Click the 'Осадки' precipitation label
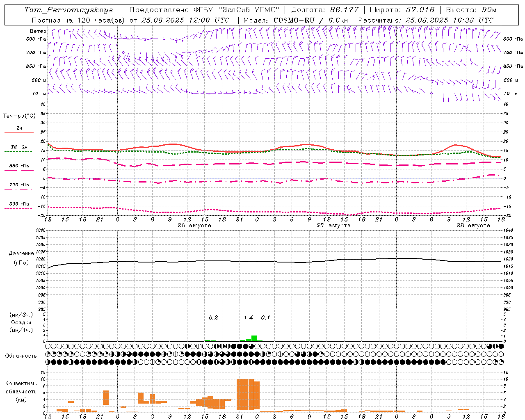Viewport: 525px width, 420px height. click(x=21, y=322)
